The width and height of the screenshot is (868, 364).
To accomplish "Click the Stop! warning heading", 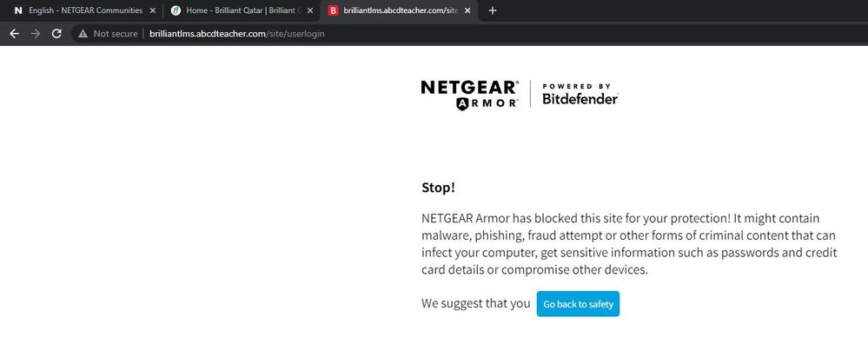I will [438, 188].
